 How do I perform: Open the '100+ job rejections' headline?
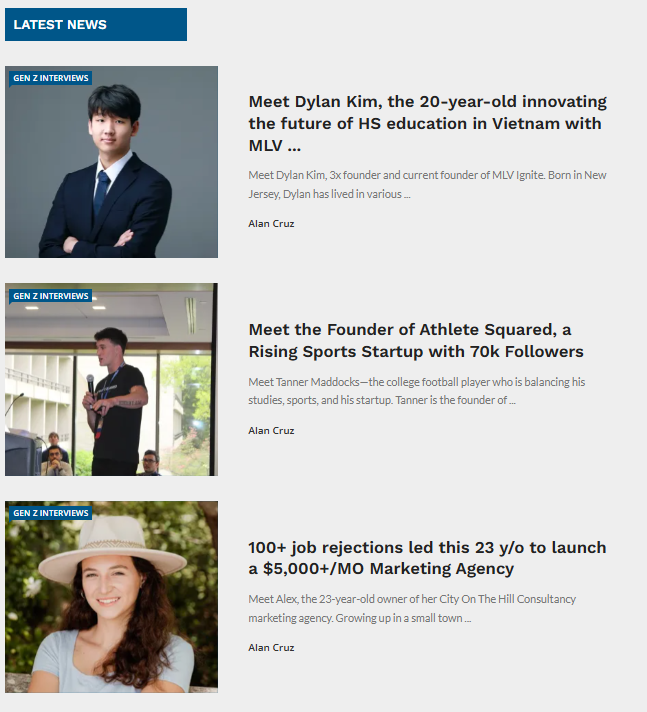[x=427, y=558]
